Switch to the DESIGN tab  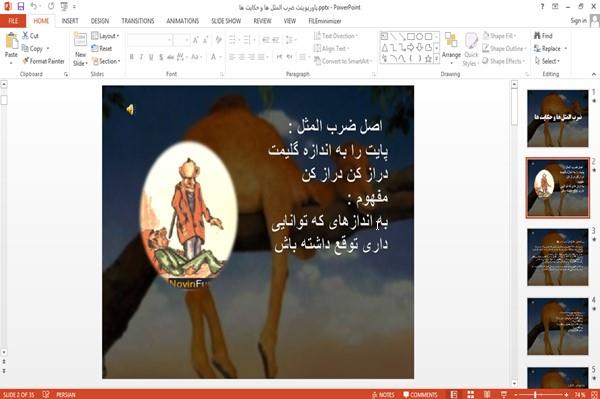[100, 21]
